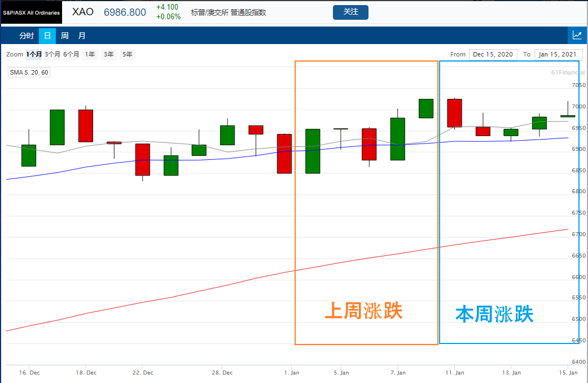Click the SMA 5, 20, 60 legend label

29,72
